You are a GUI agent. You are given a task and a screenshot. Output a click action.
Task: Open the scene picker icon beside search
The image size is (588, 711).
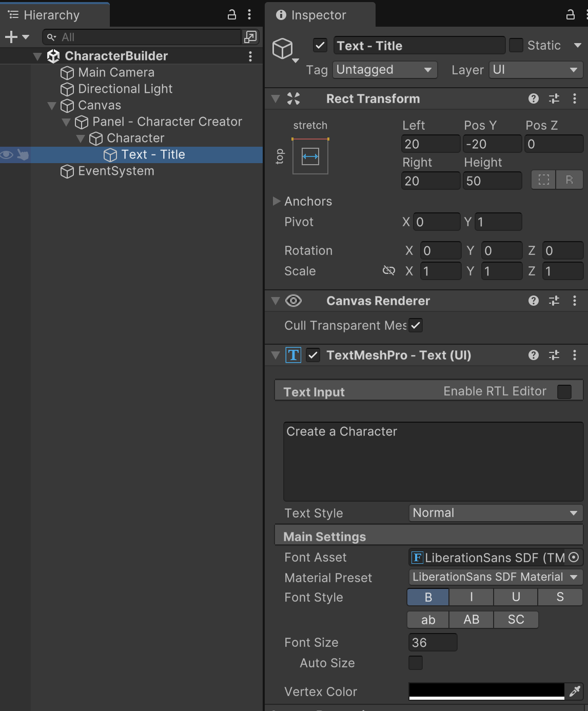click(x=250, y=37)
